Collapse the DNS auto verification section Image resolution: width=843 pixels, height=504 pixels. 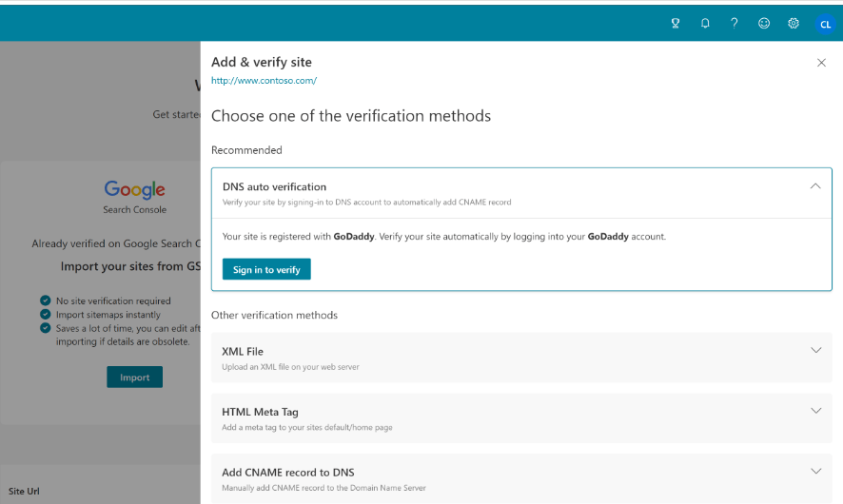(x=815, y=186)
